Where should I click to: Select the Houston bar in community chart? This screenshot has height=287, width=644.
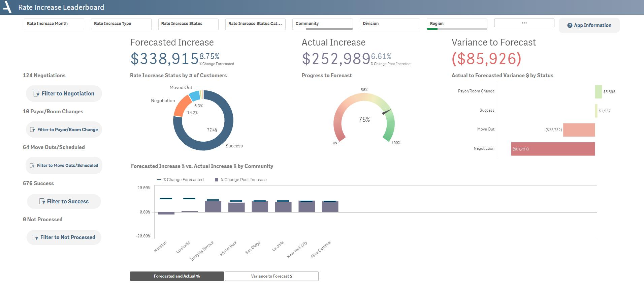[x=166, y=213]
